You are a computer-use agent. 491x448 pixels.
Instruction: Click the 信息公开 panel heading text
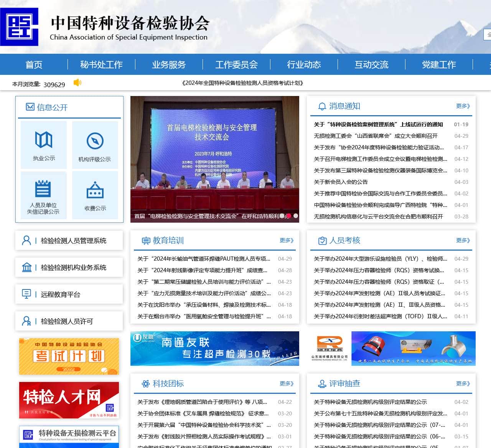(52, 107)
